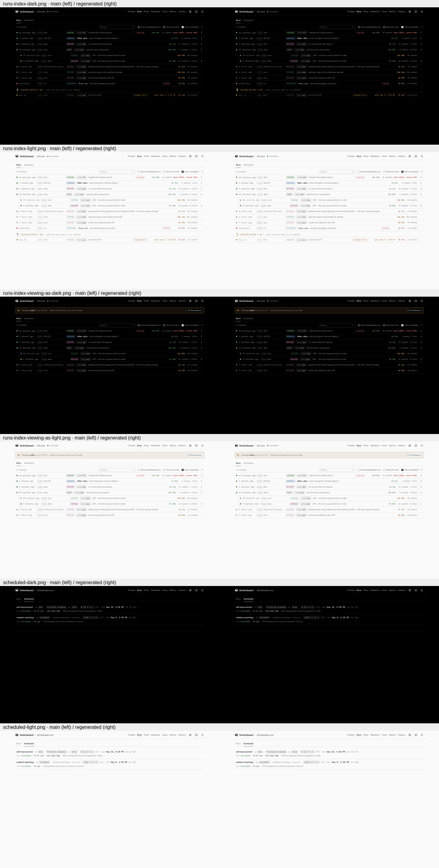Screen dimensions: 439x868
Task: Open kebab menu on re-review row, viewing-as-light regenerated
Action: pos(421,487)
